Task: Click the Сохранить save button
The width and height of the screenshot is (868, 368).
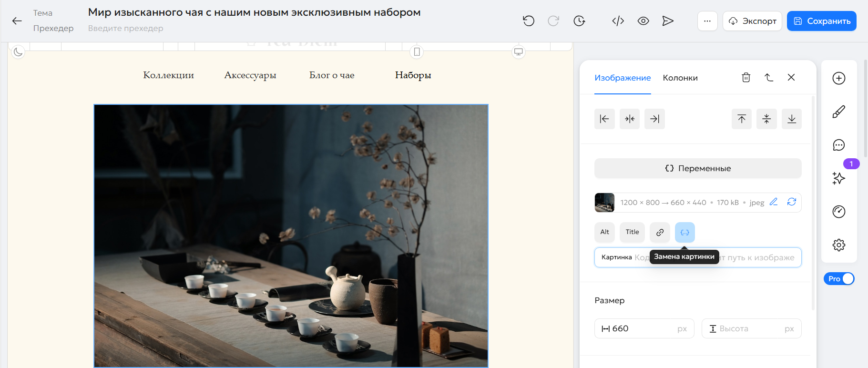Action: pyautogui.click(x=822, y=21)
